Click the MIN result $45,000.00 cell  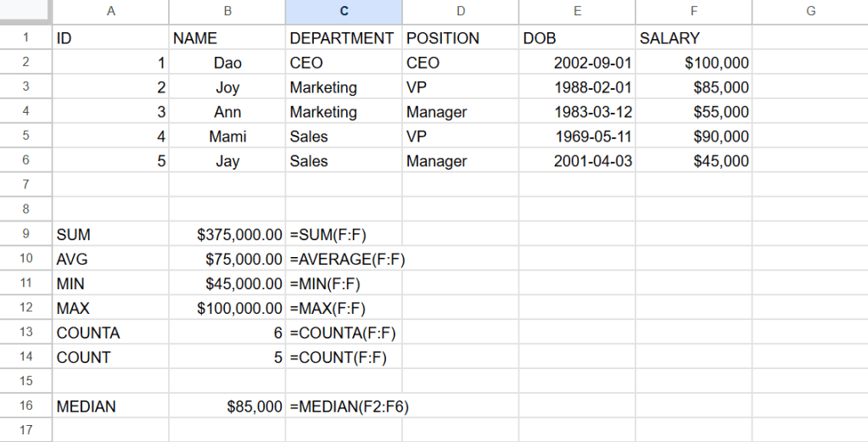pyautogui.click(x=227, y=284)
